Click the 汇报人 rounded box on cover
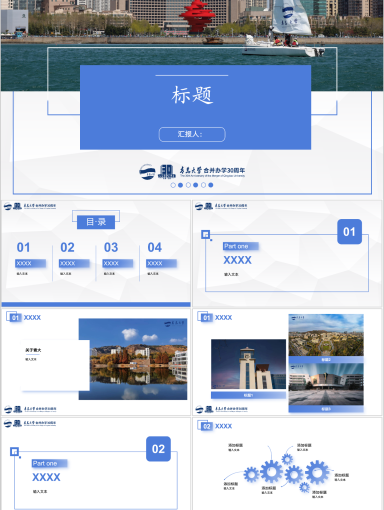Screen dimensions: 384x510 (192, 134)
